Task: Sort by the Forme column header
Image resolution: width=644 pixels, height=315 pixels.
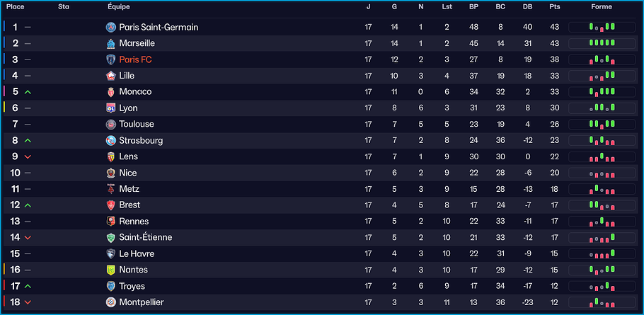Action: click(x=602, y=7)
